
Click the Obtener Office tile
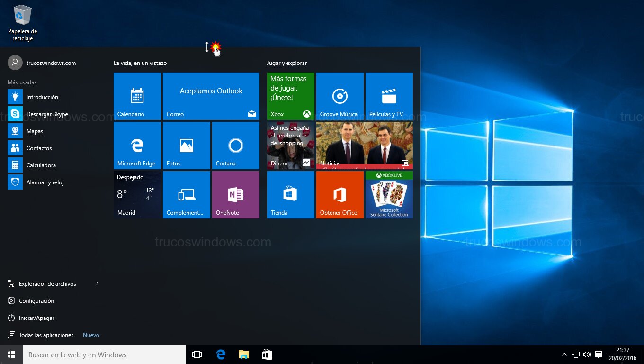tap(340, 195)
